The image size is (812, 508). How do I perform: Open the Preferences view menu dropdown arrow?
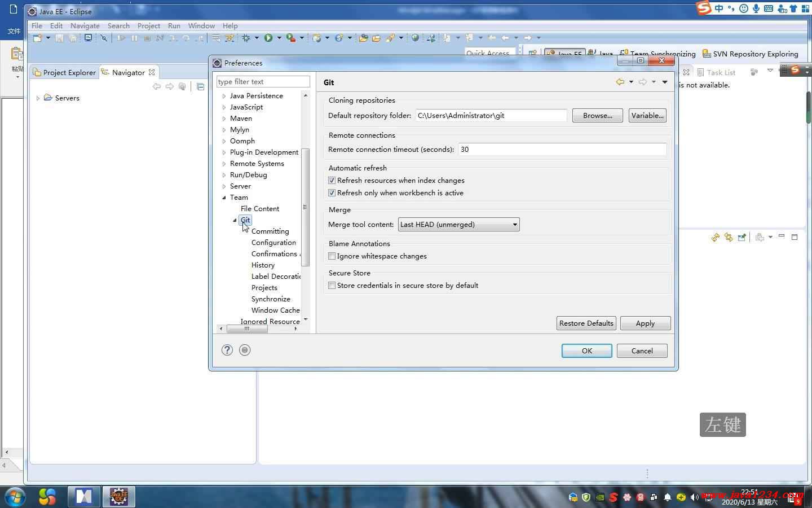pos(665,82)
